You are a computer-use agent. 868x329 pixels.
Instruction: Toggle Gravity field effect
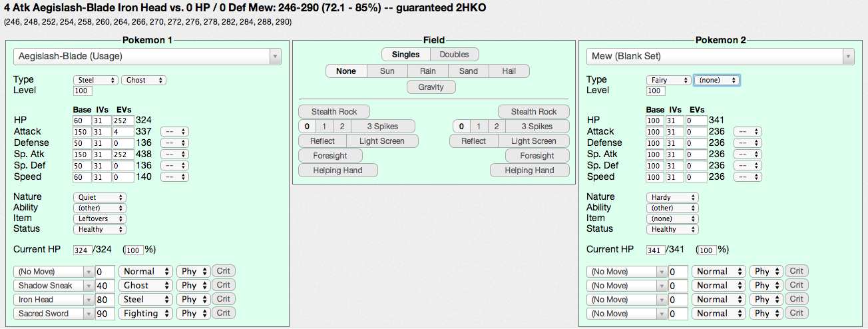tap(431, 87)
